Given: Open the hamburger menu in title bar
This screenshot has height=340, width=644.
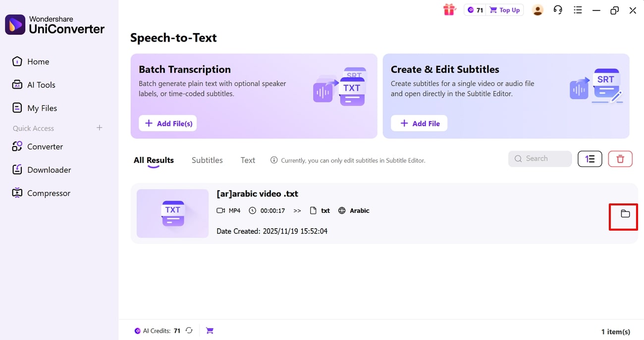Looking at the screenshot, I should click(x=578, y=10).
